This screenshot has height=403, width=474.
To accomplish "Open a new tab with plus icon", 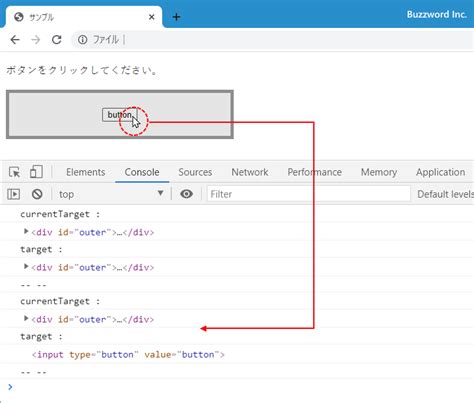I will 176,17.
